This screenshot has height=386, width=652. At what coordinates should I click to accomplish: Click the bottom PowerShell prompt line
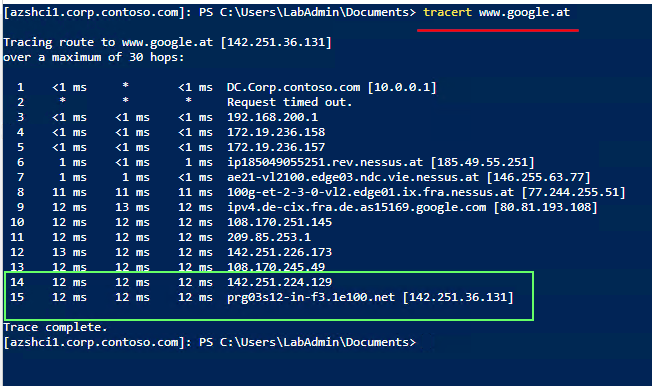(210, 342)
